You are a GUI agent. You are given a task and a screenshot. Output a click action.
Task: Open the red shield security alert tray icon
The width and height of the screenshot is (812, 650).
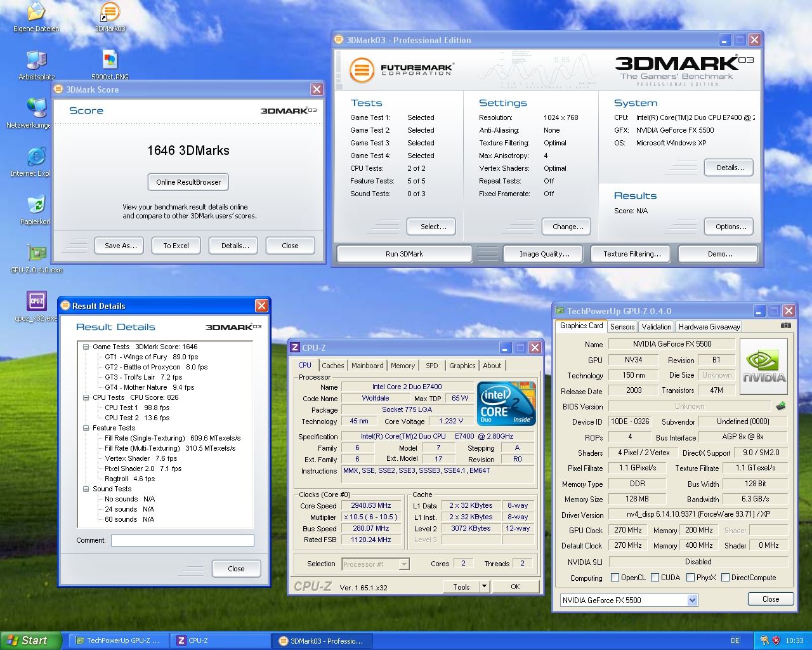(x=776, y=640)
